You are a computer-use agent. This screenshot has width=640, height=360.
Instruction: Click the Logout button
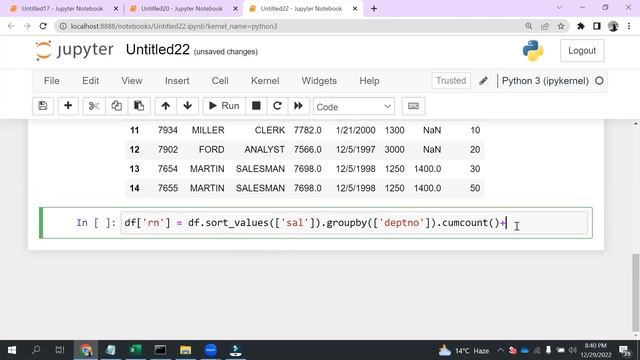pyautogui.click(x=582, y=51)
